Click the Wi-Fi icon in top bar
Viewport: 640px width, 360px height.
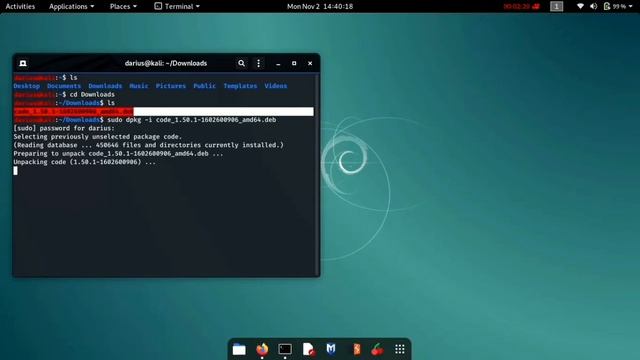pyautogui.click(x=580, y=6)
